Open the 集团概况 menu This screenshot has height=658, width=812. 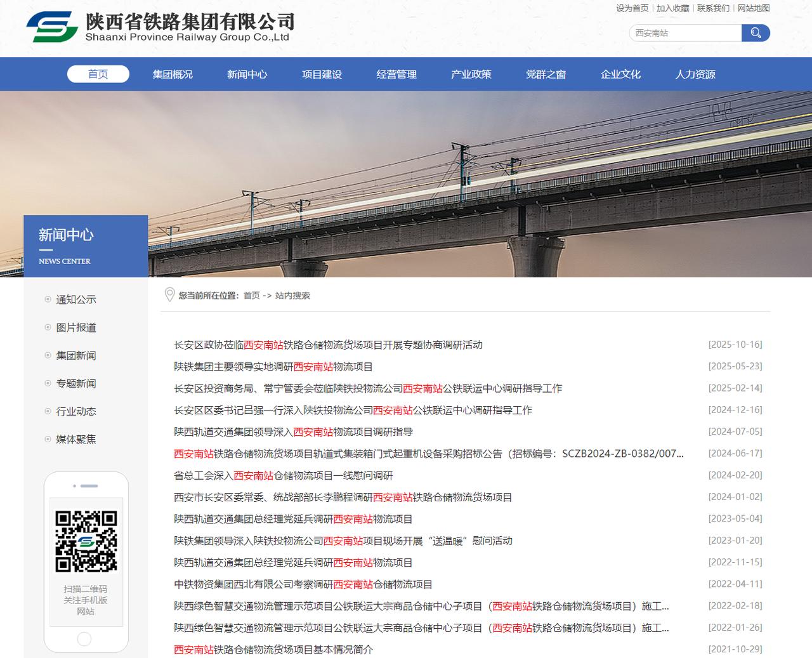(x=173, y=74)
